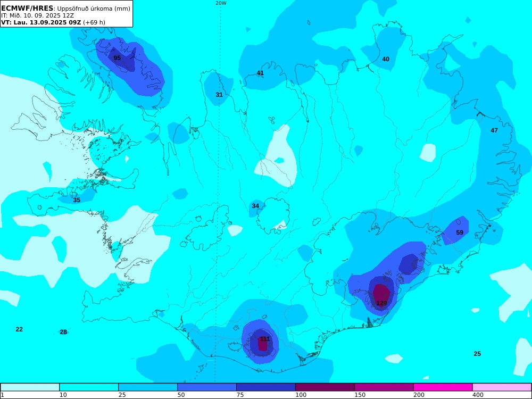This screenshot has height=399, width=532.
Task: Click the 34 mm value in central highlands
Action: coord(255,206)
